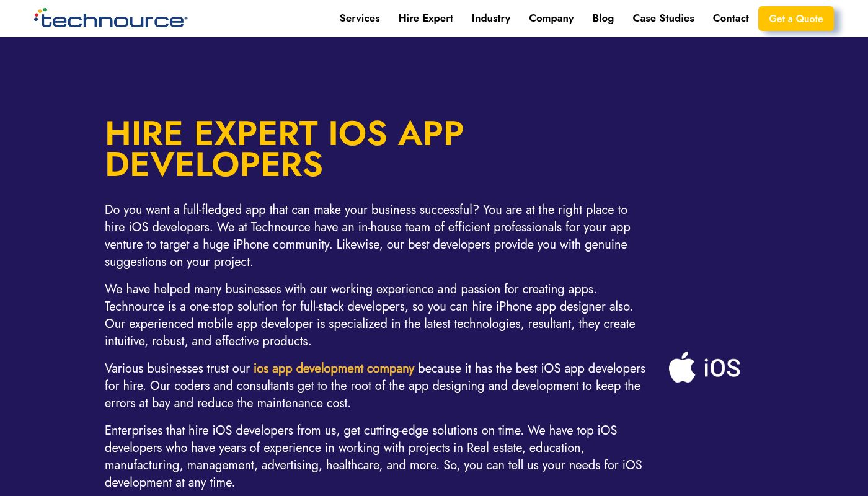Click the iOS text beside the Apple logo
Viewport: 868px width, 496px height.
coord(722,368)
